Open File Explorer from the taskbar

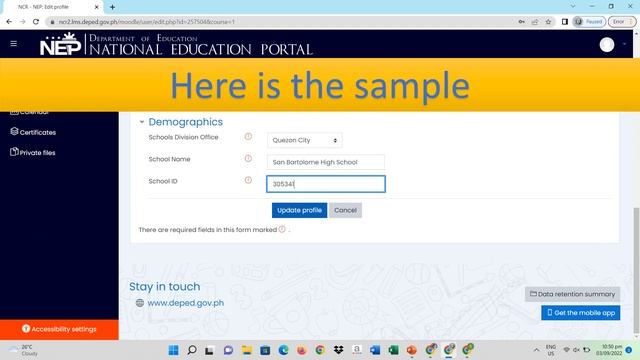pos(247,350)
